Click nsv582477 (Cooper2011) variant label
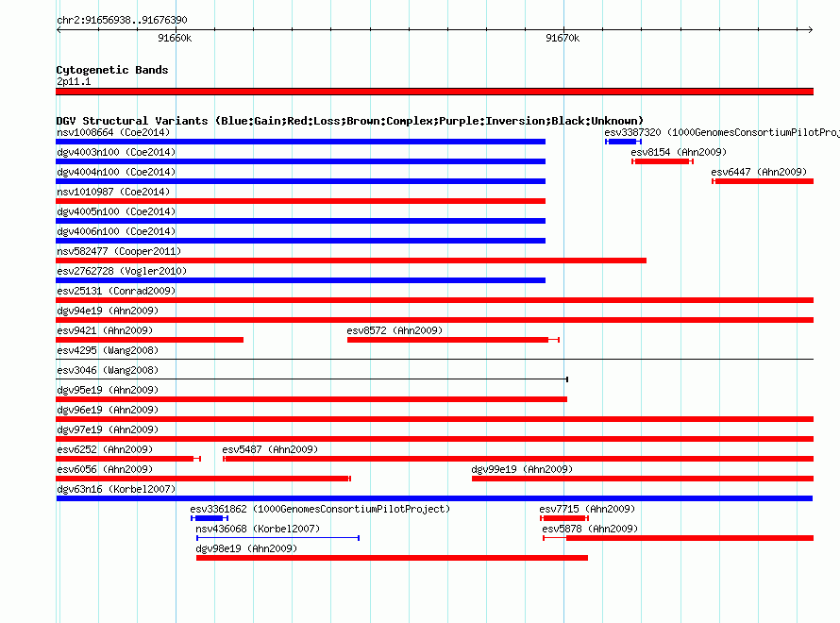 [x=119, y=251]
